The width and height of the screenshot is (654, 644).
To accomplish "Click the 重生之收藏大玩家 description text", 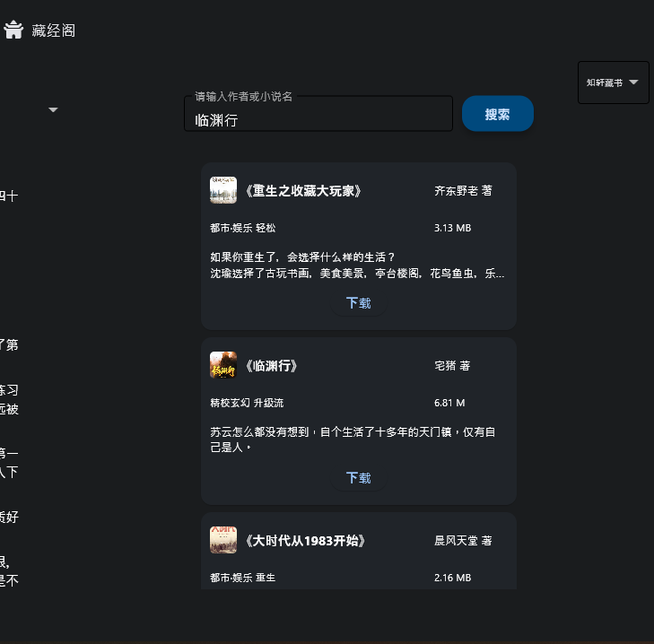I will tap(357, 265).
